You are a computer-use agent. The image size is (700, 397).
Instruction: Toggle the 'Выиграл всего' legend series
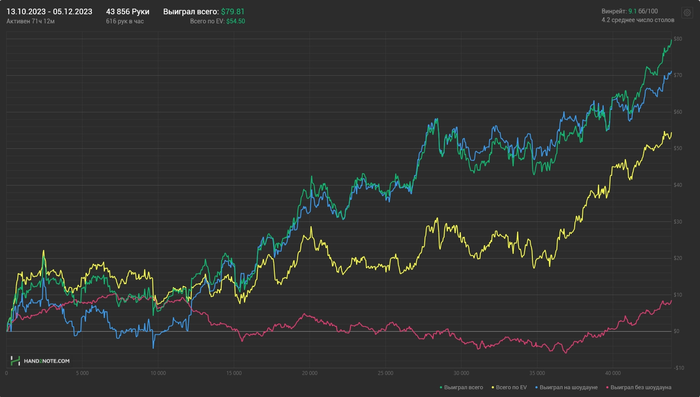(x=461, y=388)
